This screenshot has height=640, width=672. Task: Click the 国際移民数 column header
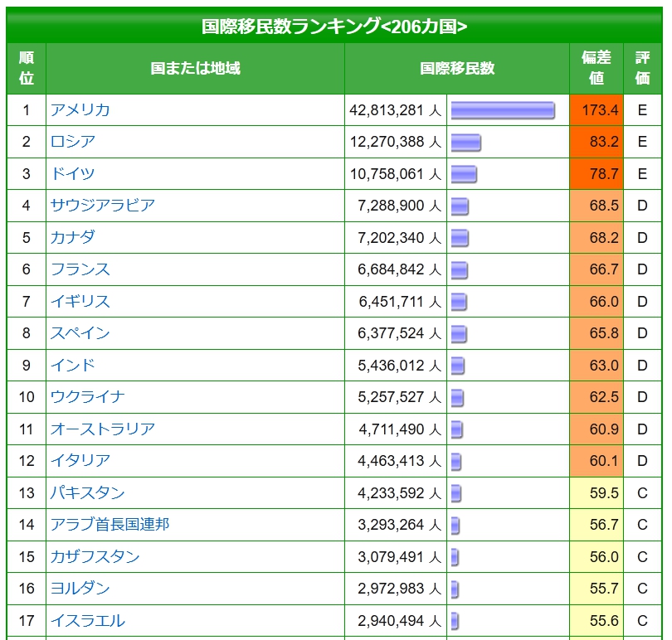pos(457,69)
